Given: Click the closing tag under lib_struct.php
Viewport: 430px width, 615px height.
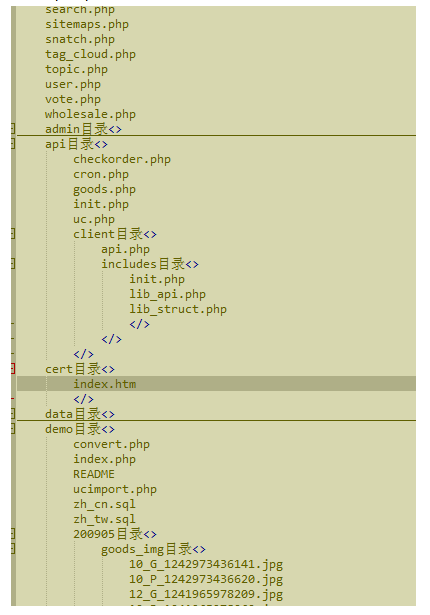Looking at the screenshot, I should (x=139, y=324).
